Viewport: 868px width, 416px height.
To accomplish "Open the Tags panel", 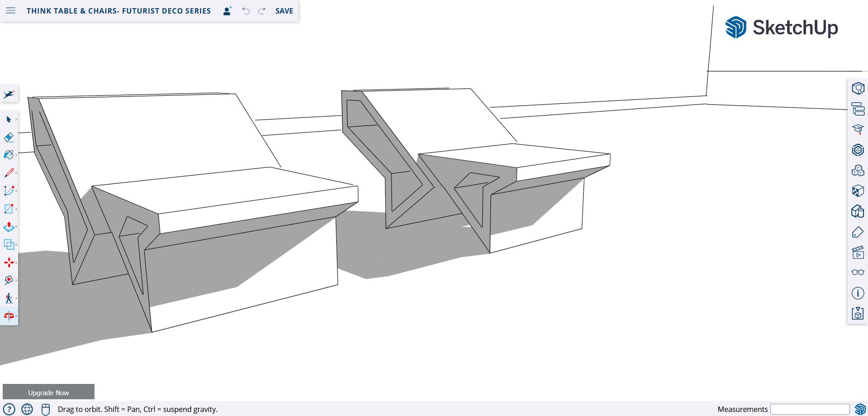I will pos(858,232).
